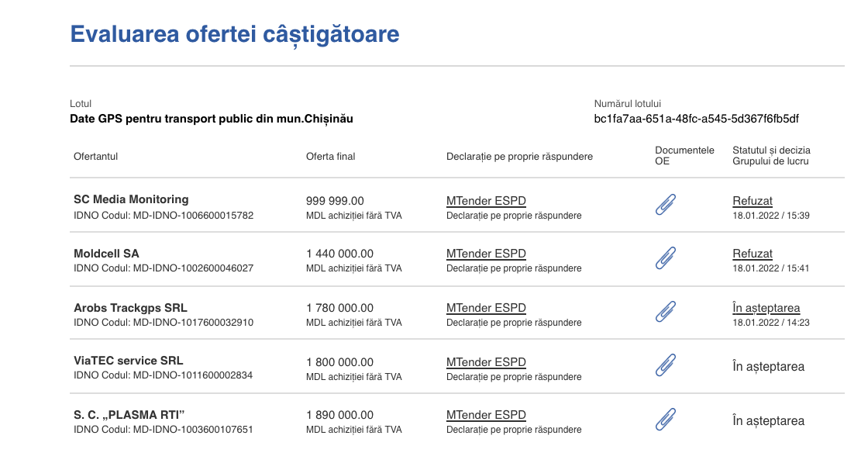Click the Evaluarea ofertei câștigătoare heading
868x470 pixels.
tap(235, 34)
